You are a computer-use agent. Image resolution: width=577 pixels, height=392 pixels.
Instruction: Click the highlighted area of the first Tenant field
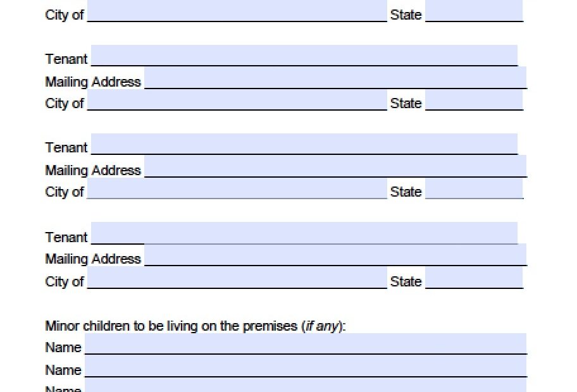click(304, 55)
